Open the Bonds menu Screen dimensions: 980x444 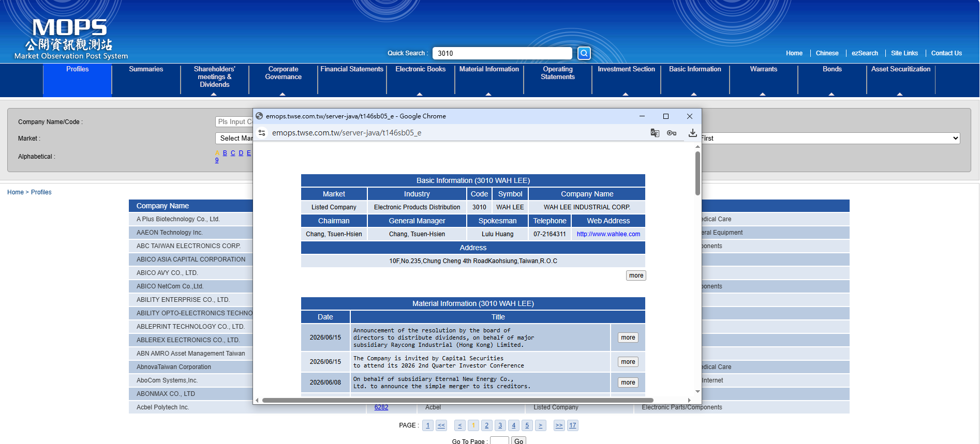tap(832, 69)
